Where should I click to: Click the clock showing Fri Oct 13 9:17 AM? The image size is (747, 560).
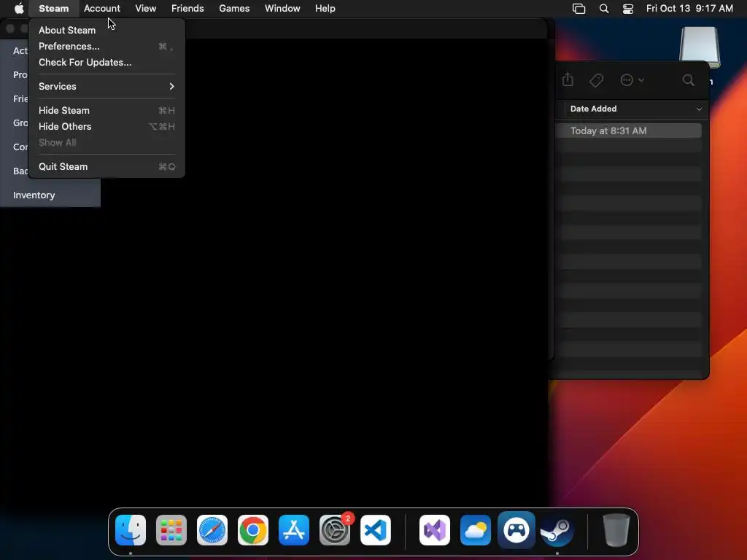point(689,8)
